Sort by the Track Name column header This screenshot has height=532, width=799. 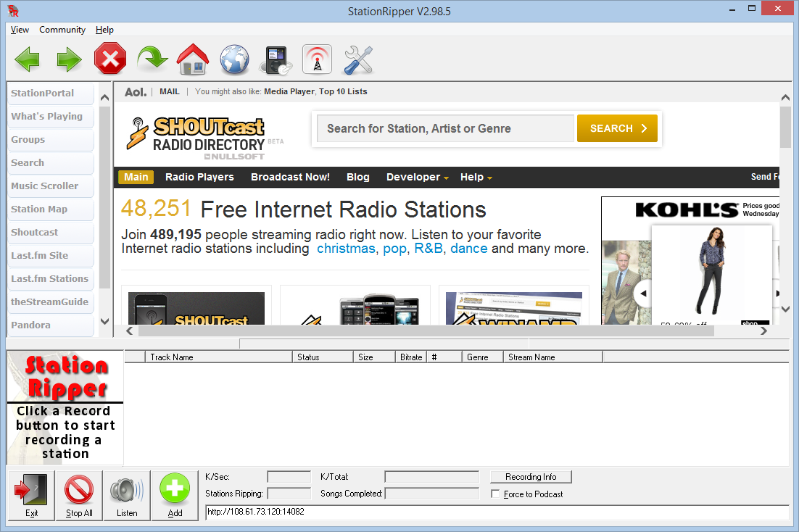click(x=219, y=357)
